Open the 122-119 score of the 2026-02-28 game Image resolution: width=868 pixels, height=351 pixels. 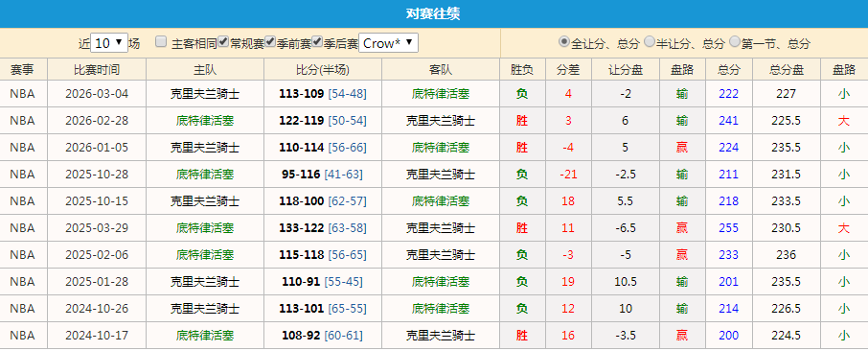click(302, 120)
